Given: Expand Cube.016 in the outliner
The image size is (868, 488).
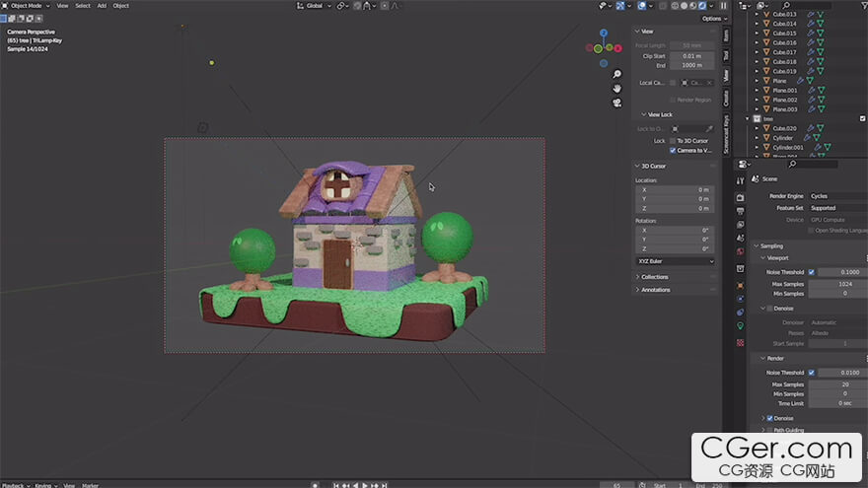Looking at the screenshot, I should click(757, 42).
